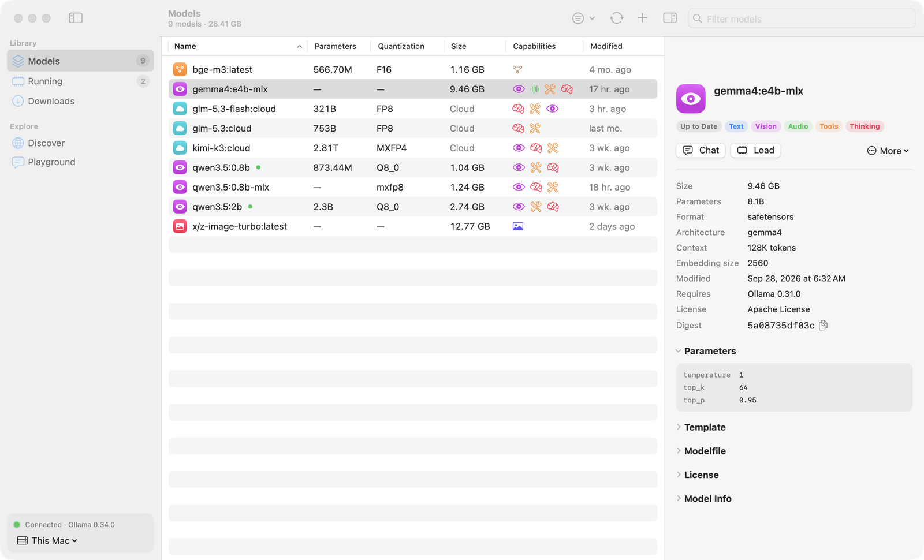This screenshot has width=924, height=560.
Task: Sort by the Size column header
Action: [x=474, y=46]
